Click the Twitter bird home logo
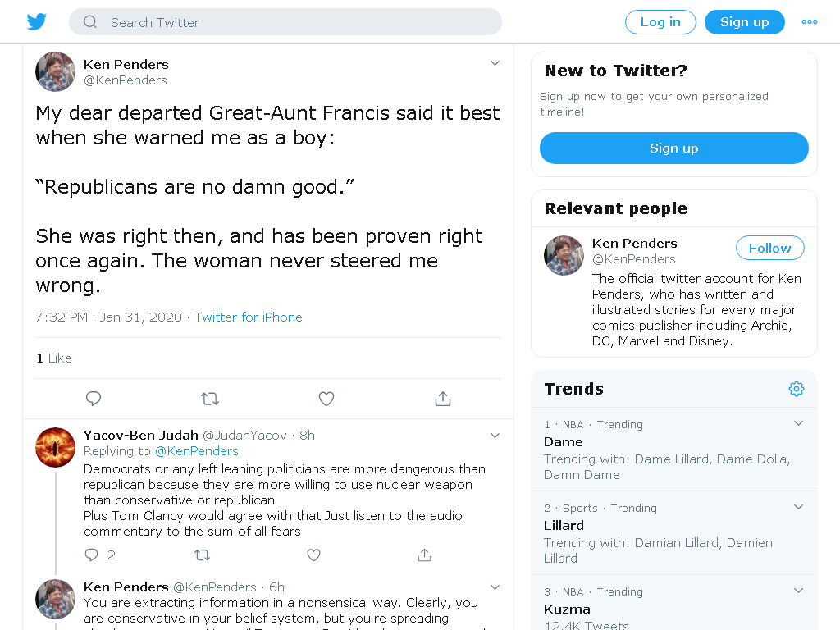This screenshot has width=840, height=630. 36,22
